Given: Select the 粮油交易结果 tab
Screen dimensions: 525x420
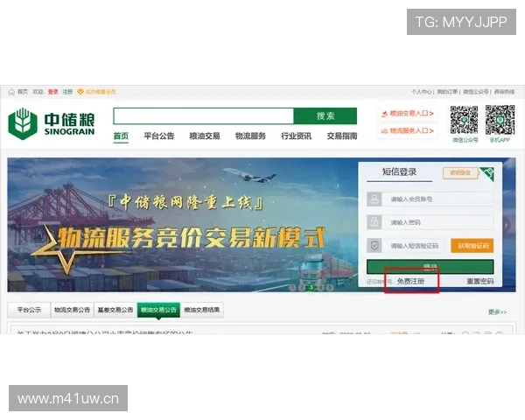Looking at the screenshot, I should [201, 310].
